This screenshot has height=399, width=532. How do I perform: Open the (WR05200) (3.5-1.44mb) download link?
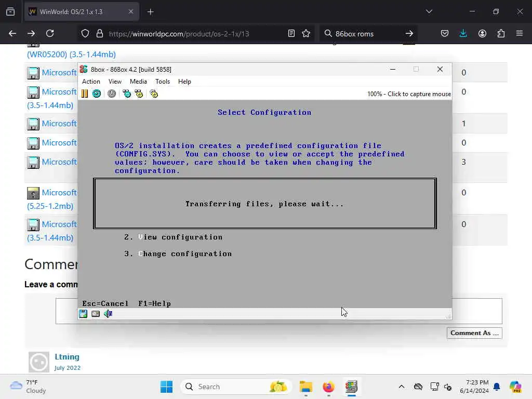click(x=71, y=54)
